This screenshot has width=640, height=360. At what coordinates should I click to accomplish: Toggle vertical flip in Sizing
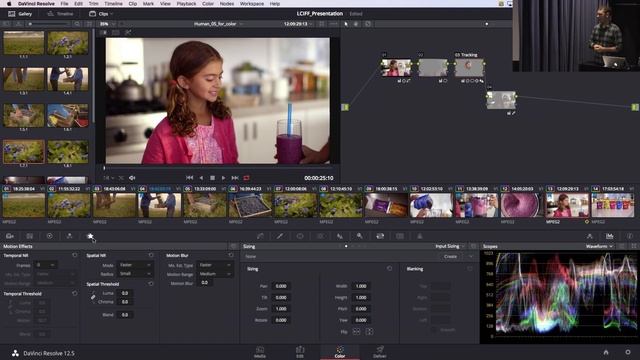point(369,332)
